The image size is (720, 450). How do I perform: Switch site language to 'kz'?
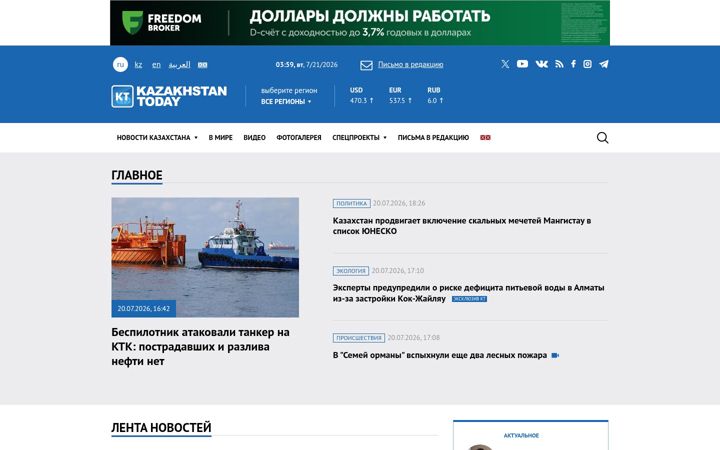click(x=138, y=65)
